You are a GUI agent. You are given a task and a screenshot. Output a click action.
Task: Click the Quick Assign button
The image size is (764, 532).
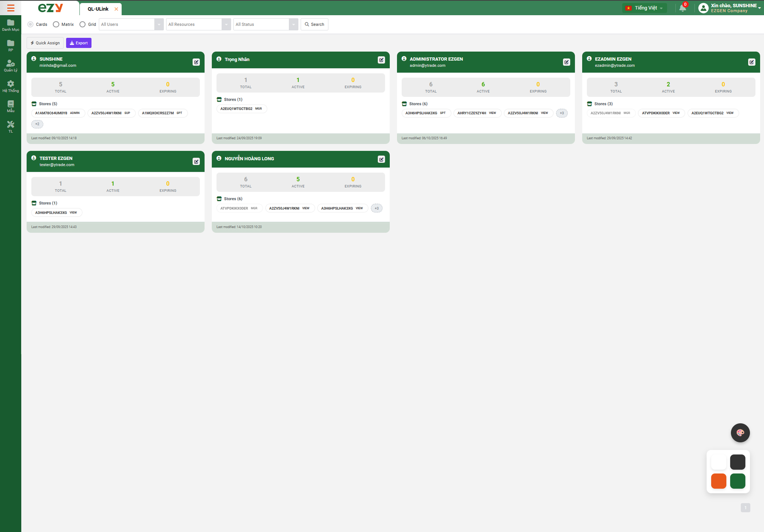coord(45,43)
